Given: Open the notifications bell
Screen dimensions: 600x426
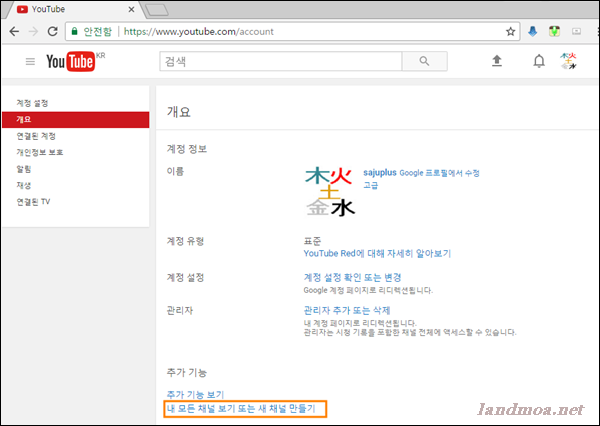Looking at the screenshot, I should [539, 61].
